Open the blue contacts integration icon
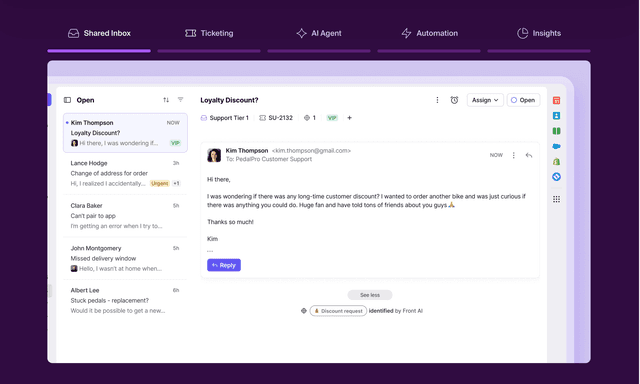This screenshot has height=384, width=640. tap(556, 116)
